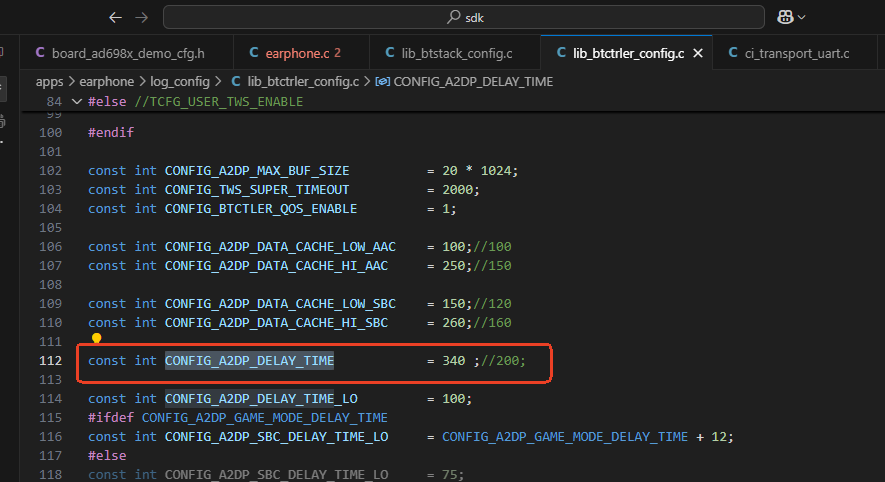Click the breadcrumb constant symbol icon
Viewport: 885px width, 482px height.
382,82
